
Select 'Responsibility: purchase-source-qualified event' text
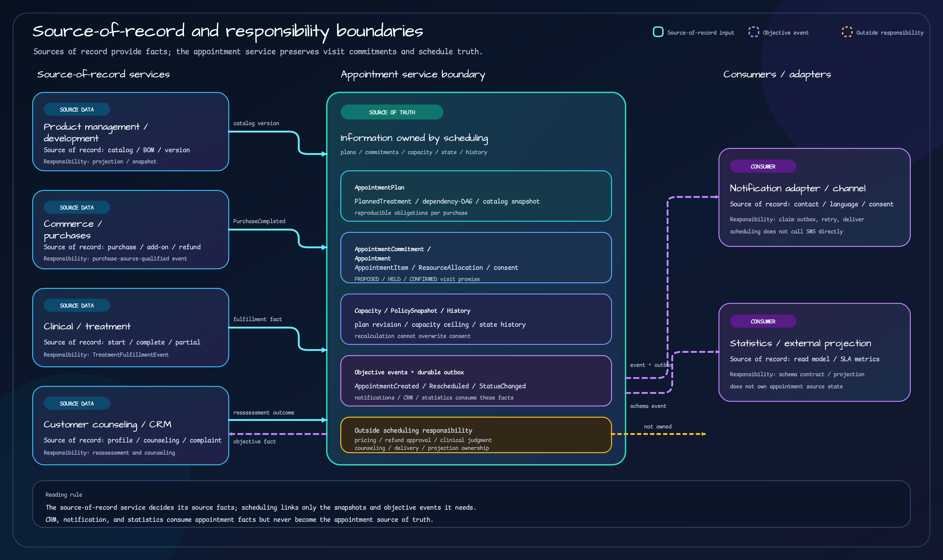[x=115, y=259]
